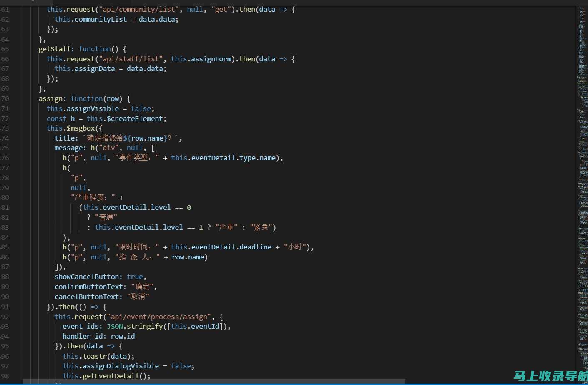This screenshot has height=385, width=588.
Task: Click const h = this.$createElement line
Action: click(x=106, y=118)
